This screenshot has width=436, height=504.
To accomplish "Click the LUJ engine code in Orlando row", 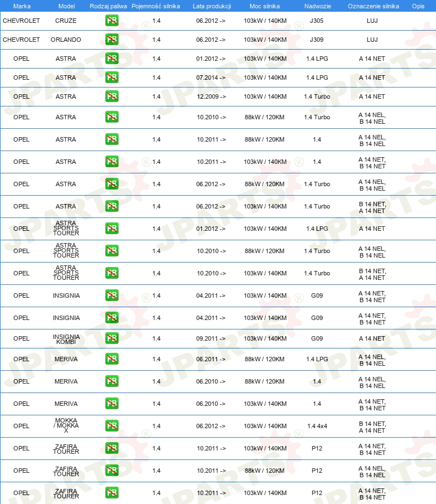I will point(372,40).
